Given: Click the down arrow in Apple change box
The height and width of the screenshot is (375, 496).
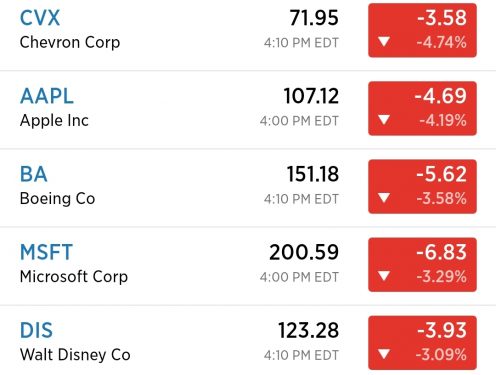Looking at the screenshot, I should (x=384, y=120).
